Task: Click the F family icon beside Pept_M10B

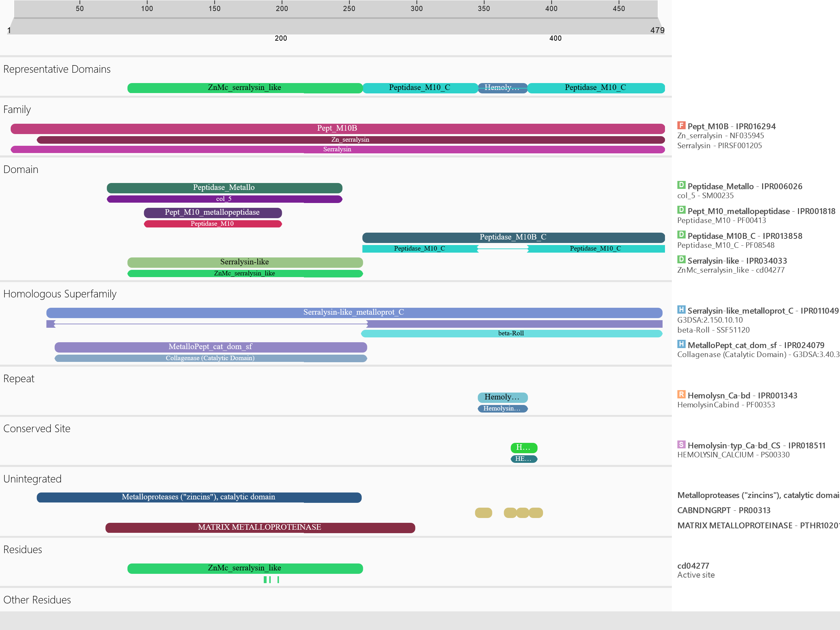Action: pos(681,126)
